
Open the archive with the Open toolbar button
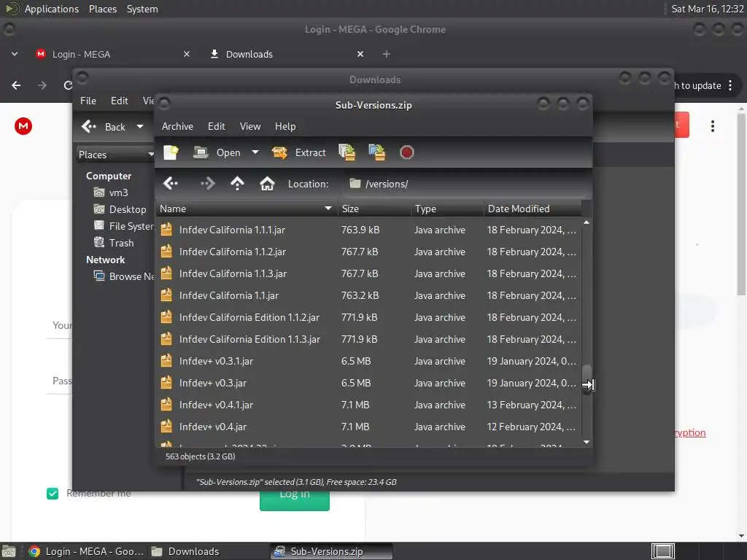(x=217, y=152)
